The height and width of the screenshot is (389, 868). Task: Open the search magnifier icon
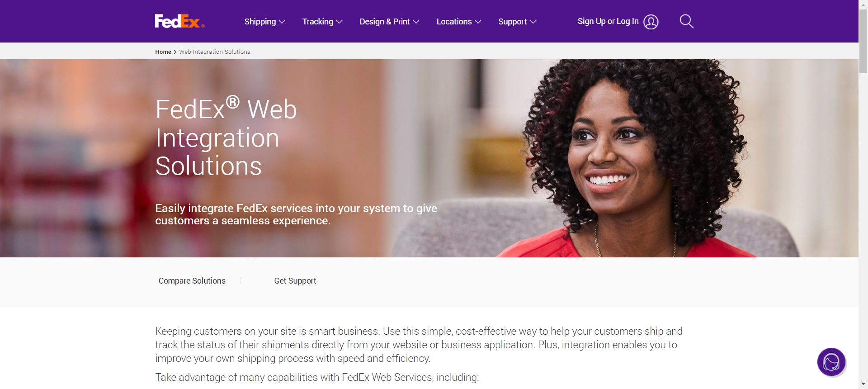click(x=686, y=21)
